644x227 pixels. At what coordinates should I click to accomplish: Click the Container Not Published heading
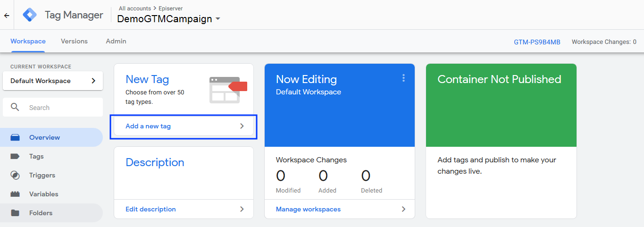click(x=499, y=79)
